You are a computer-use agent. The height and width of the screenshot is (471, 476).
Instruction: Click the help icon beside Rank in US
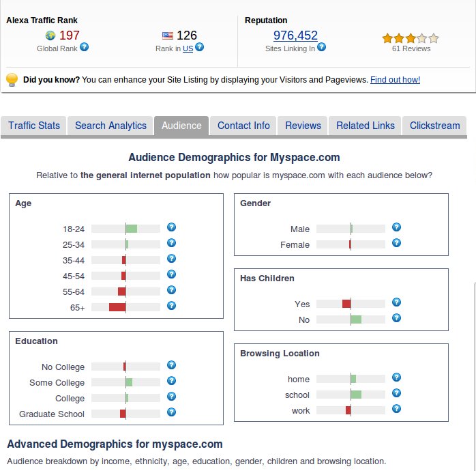(x=199, y=47)
